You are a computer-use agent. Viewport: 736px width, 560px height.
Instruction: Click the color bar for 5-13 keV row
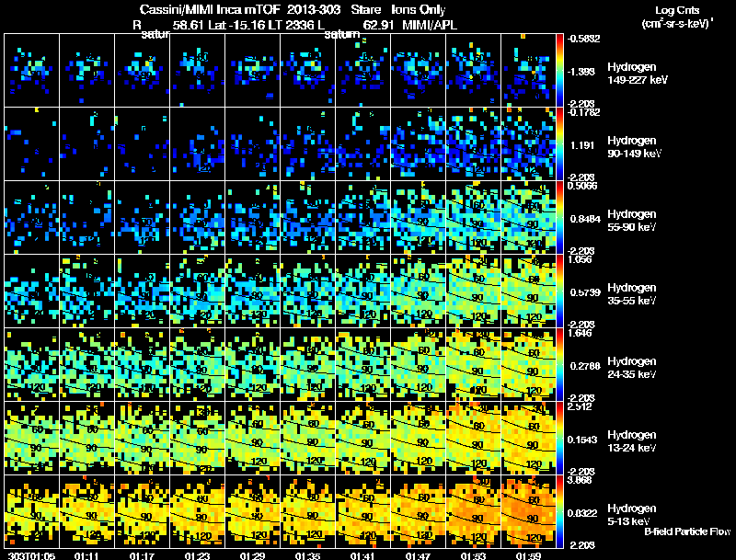click(559, 511)
